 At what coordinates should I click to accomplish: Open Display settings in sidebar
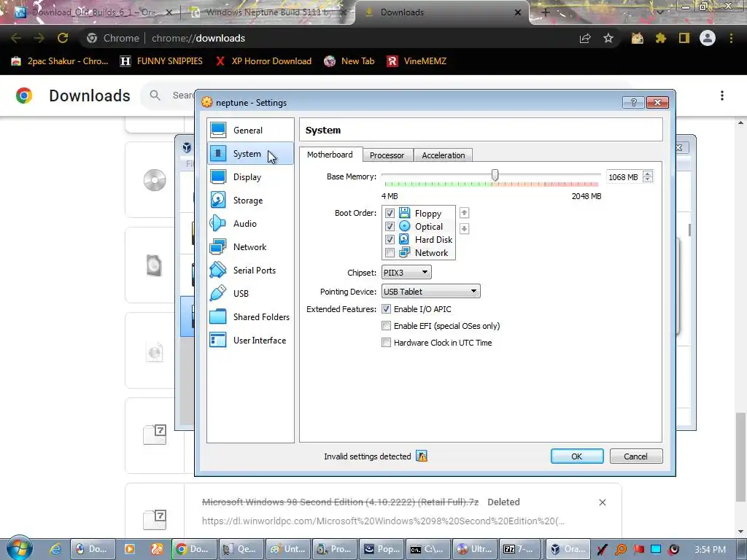click(250, 176)
